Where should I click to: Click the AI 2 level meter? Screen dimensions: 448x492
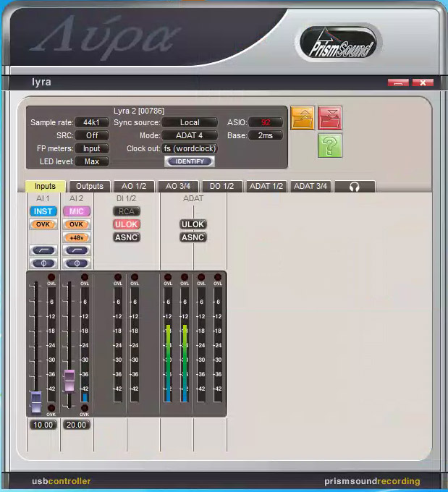(85, 344)
